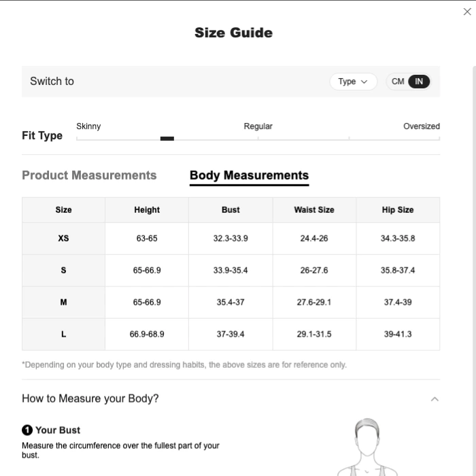This screenshot has width=476, height=476.
Task: Switch to Product Measurements tab
Action: coord(89,175)
